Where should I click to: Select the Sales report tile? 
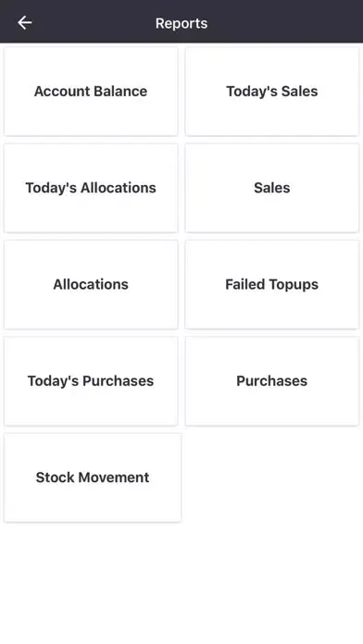tap(271, 188)
